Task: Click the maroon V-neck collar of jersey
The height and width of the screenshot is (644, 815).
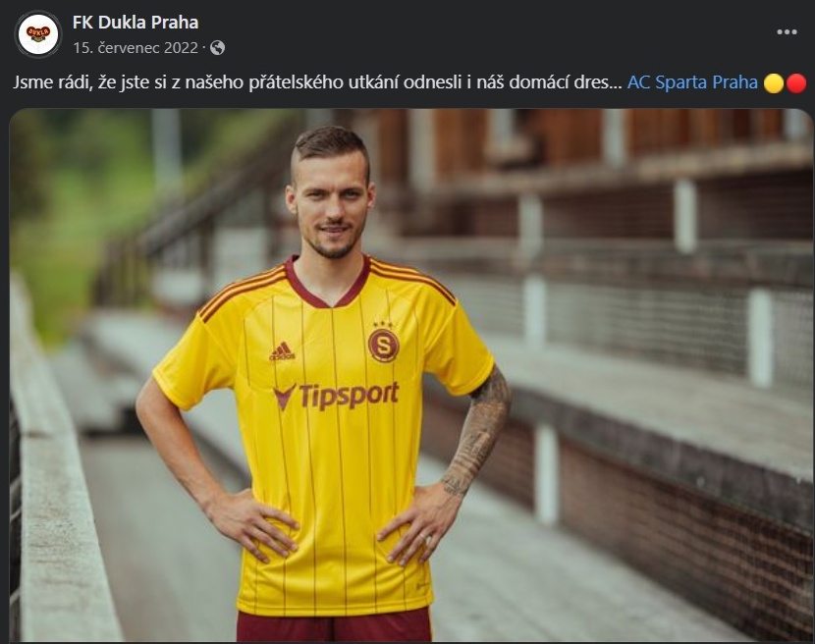Action: tap(327, 284)
